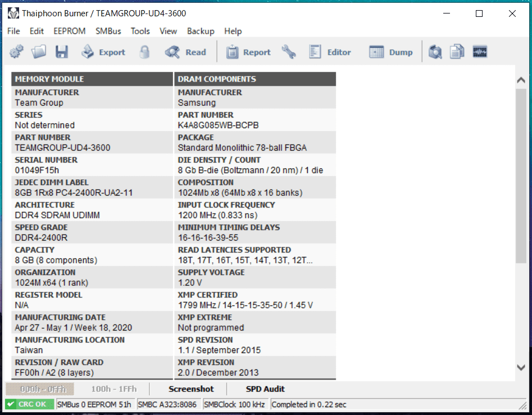This screenshot has width=532, height=415.
Task: Select the 16-16-16-39-55 timing delays value
Action: (208, 237)
